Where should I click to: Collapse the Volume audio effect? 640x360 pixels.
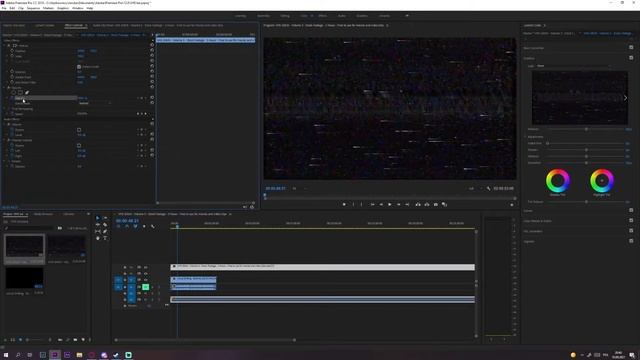(x=5, y=124)
